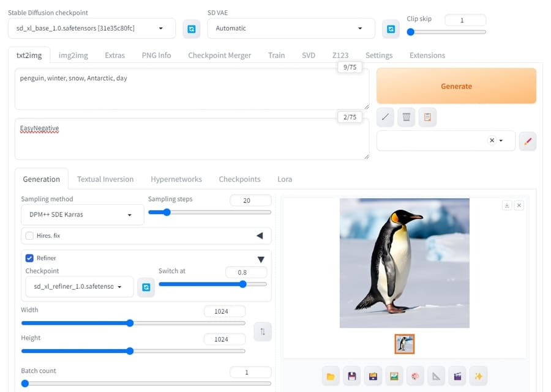551x392 pixels.
Task: Open the Extensions tab
Action: coord(427,56)
